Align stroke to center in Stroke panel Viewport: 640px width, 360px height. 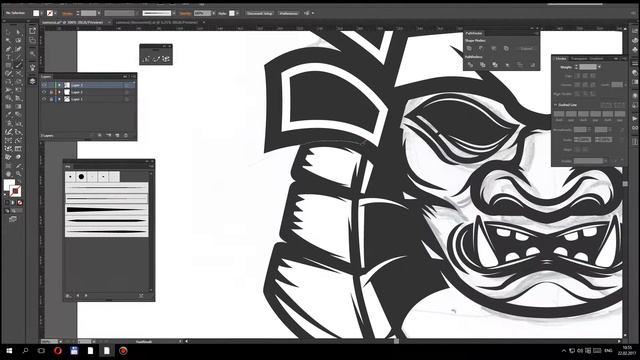point(577,93)
